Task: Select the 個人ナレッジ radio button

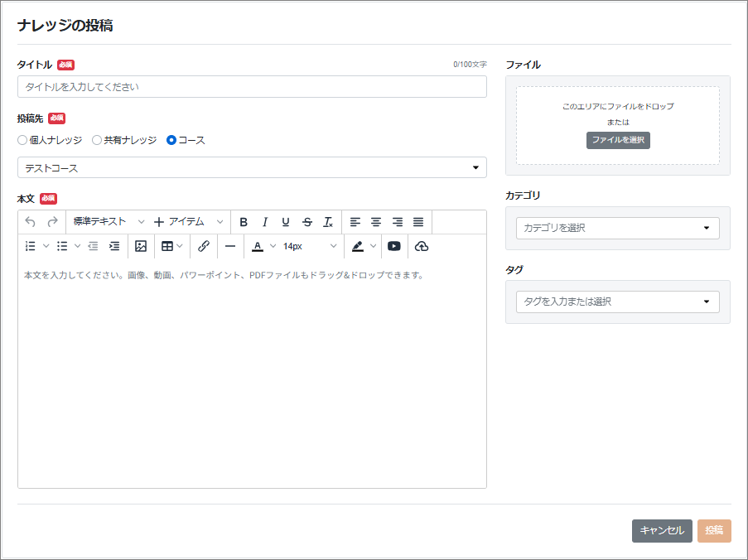Action: 22,140
